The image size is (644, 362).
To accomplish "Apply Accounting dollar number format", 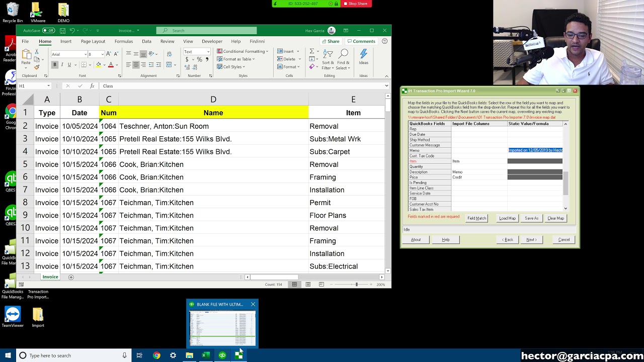I will (187, 59).
